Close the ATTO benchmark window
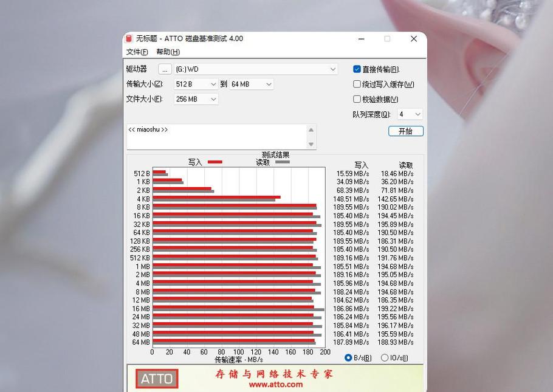The height and width of the screenshot is (392, 553). (414, 39)
